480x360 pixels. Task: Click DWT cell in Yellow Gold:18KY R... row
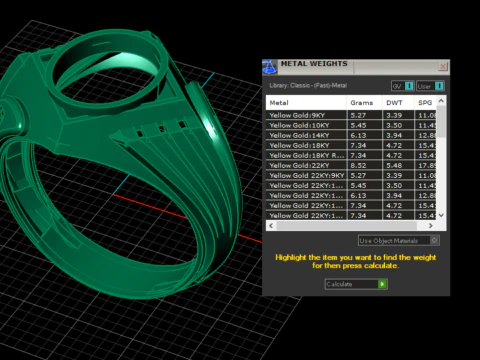[x=398, y=155]
